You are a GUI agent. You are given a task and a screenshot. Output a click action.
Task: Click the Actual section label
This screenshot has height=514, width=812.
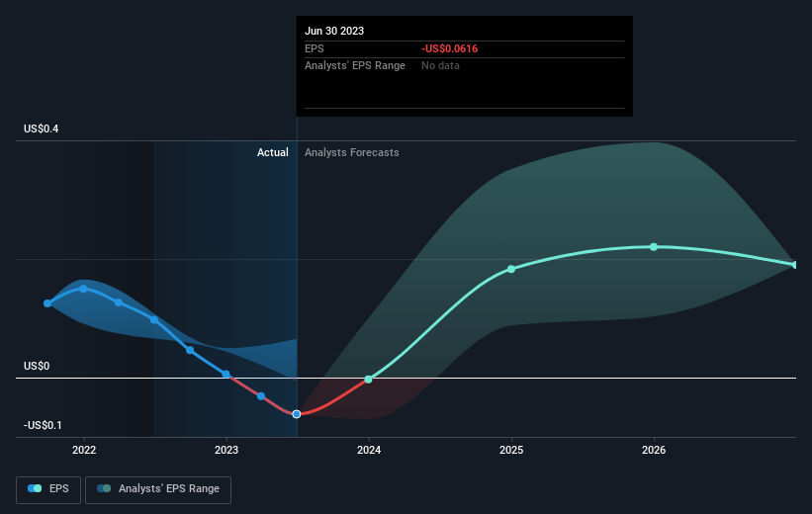pos(273,152)
